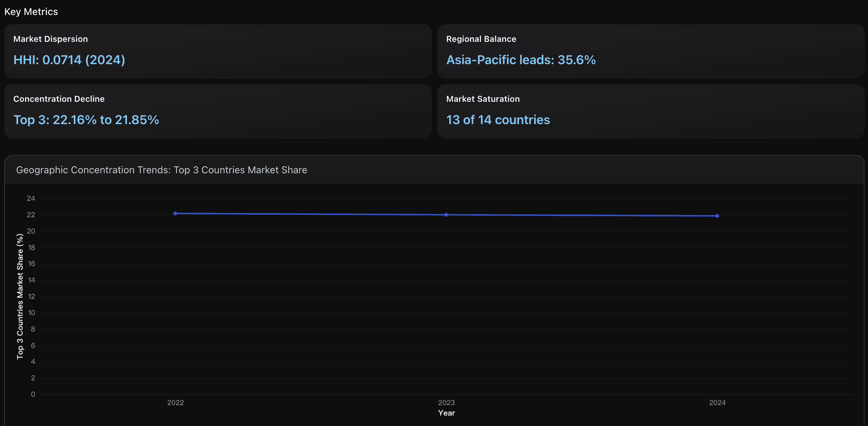Click the Year axis title
Viewport: 868px width, 426px height.
[x=446, y=413]
